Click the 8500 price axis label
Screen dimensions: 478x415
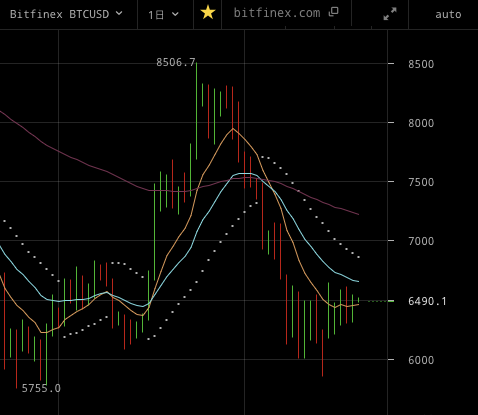click(x=421, y=64)
